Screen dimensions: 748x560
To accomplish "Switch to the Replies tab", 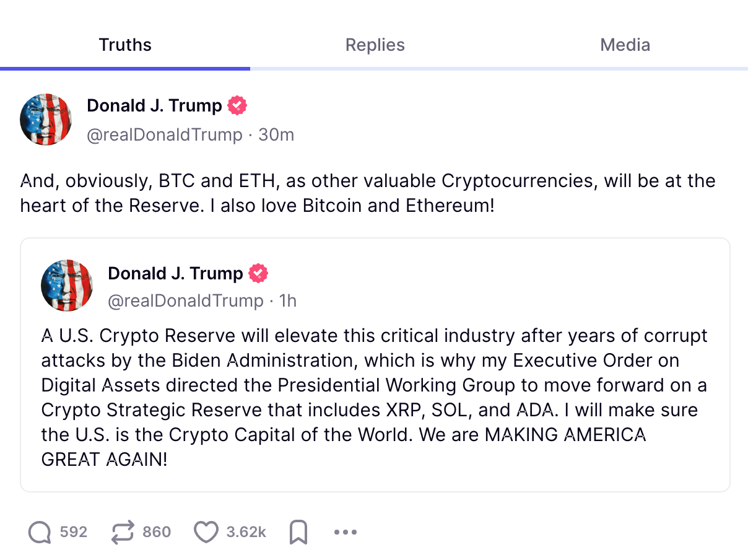I will [x=375, y=45].
